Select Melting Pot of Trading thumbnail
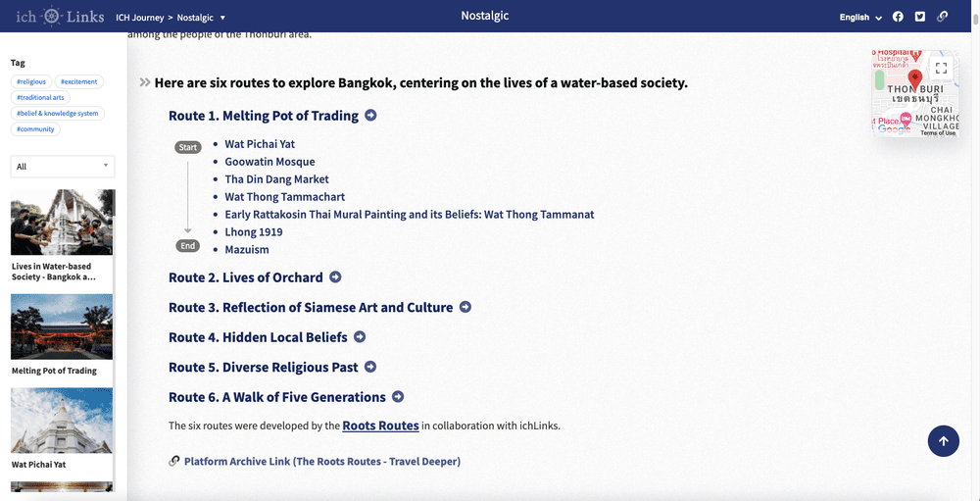This screenshot has width=980, height=501. [x=62, y=327]
